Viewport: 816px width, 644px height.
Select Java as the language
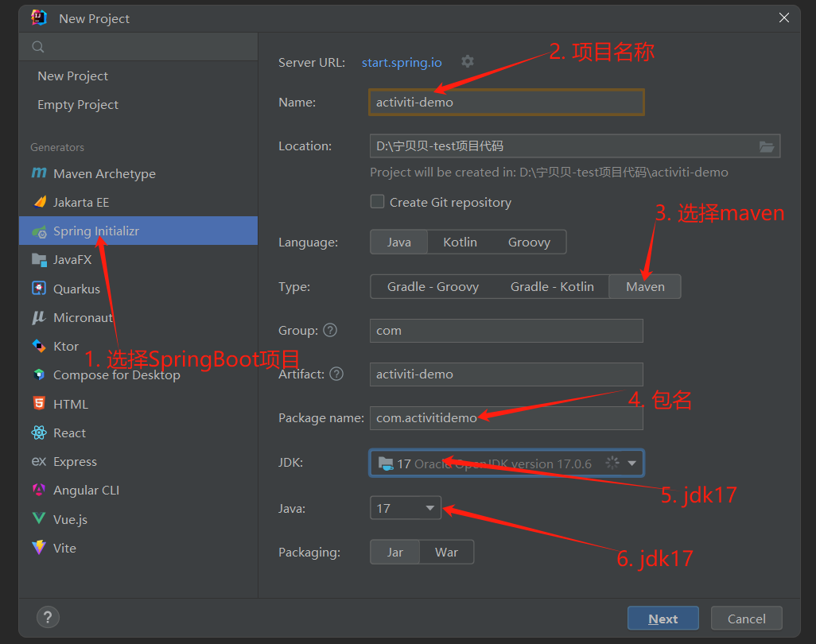(x=398, y=242)
